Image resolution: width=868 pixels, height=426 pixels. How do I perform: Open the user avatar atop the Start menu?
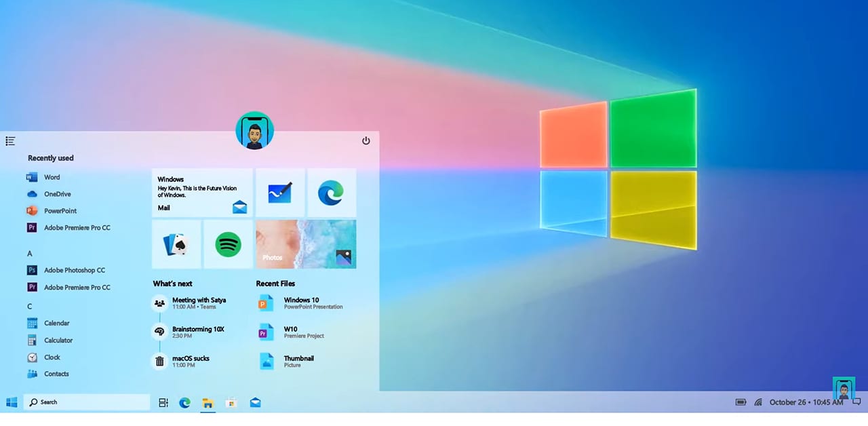[x=254, y=131]
